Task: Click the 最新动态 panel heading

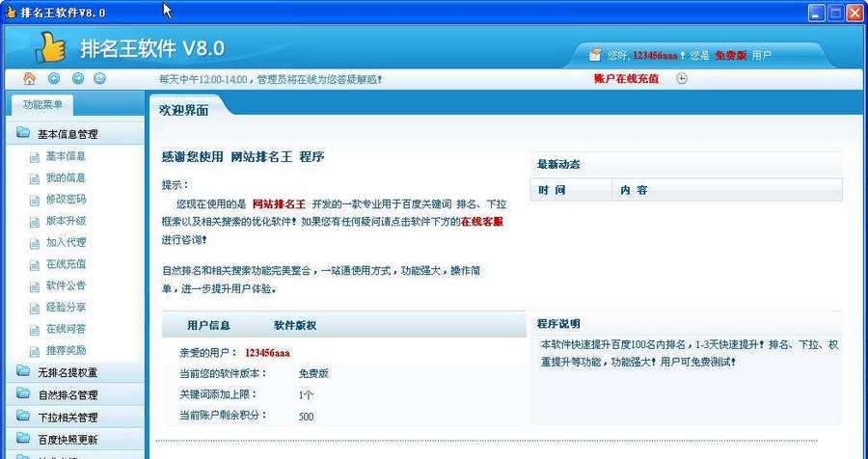Action: pyautogui.click(x=558, y=165)
